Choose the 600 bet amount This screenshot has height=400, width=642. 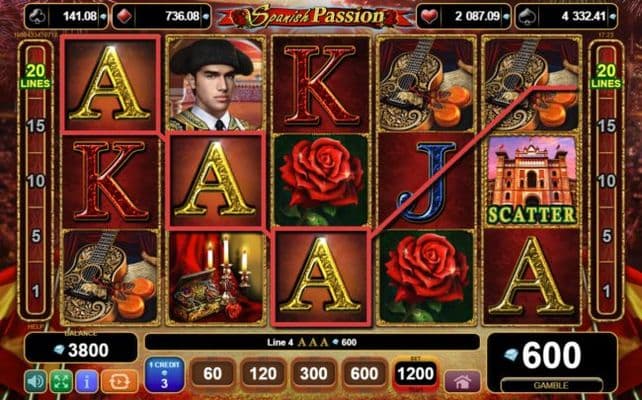point(364,374)
